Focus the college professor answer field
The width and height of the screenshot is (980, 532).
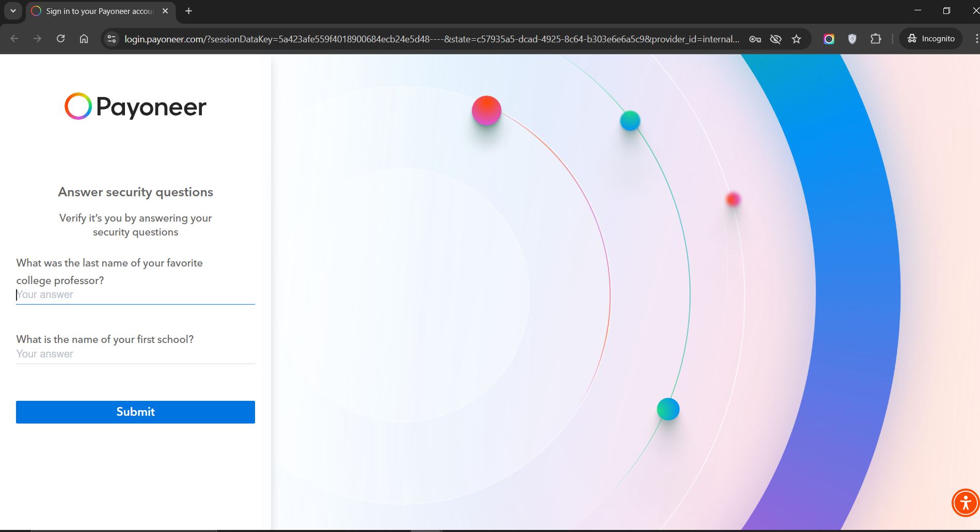coord(135,295)
